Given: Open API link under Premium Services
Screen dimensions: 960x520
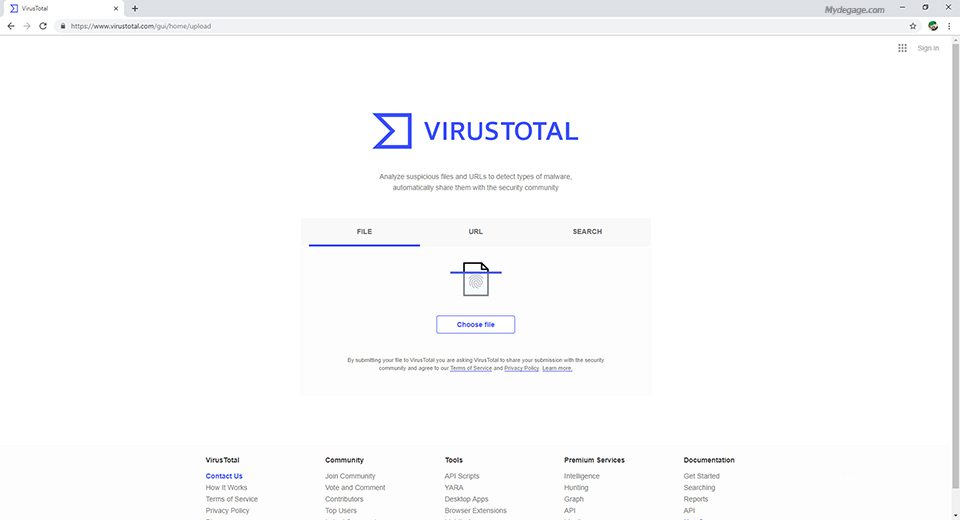Looking at the screenshot, I should pos(569,511).
